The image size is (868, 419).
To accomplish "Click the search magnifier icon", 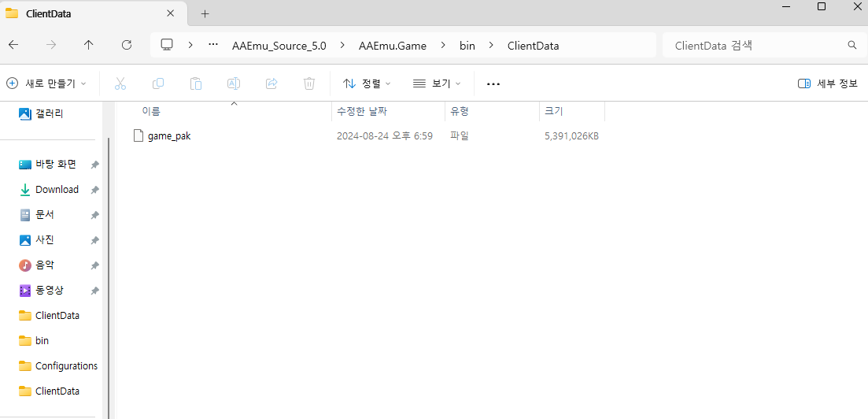I will (x=852, y=46).
